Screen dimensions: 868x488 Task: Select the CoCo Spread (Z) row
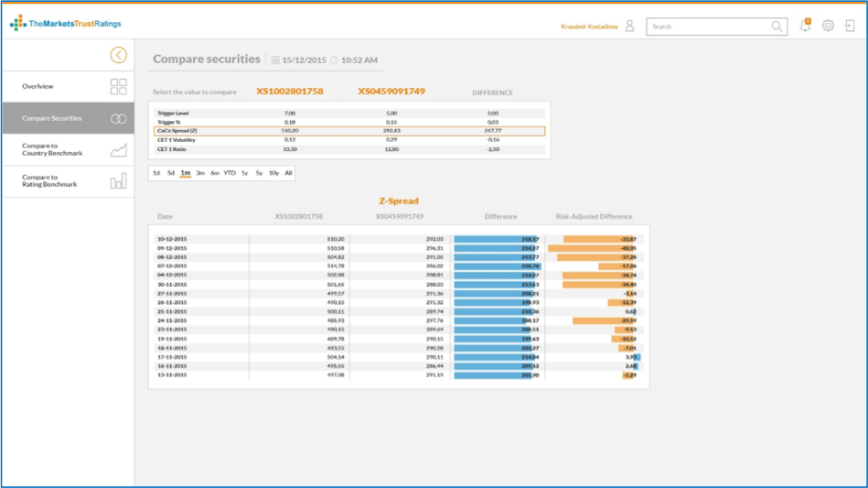point(349,131)
